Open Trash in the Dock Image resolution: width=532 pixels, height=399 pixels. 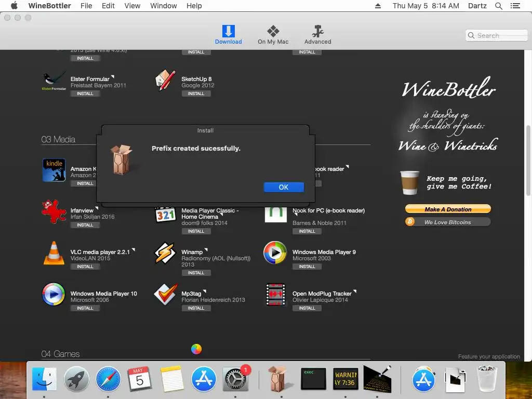[x=487, y=378]
